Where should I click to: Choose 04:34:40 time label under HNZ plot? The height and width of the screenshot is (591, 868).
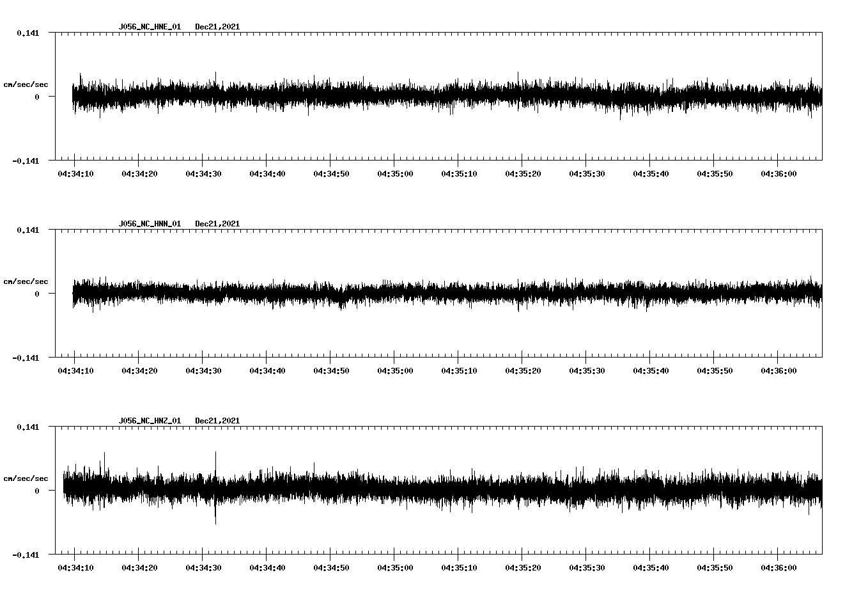[267, 568]
